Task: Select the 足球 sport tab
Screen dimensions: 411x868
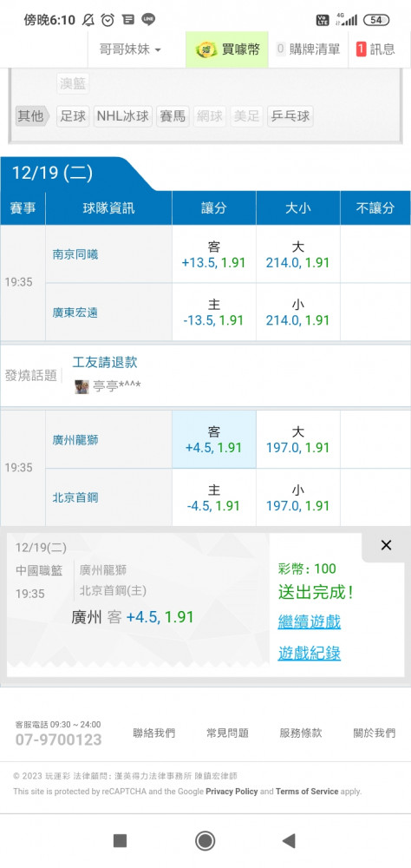Action: [x=73, y=116]
